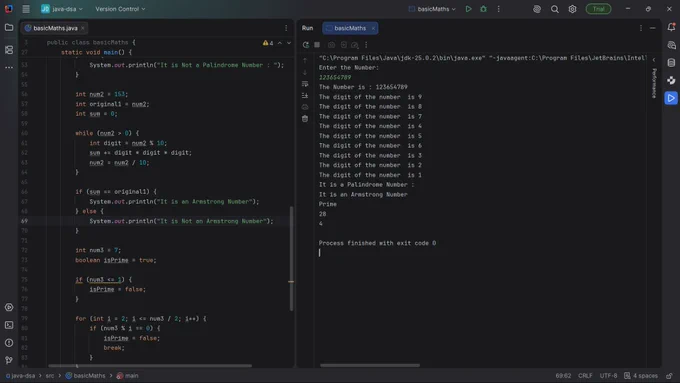The image size is (680, 383).
Task: Select the basicMaths.java editor tab
Action: point(55,28)
